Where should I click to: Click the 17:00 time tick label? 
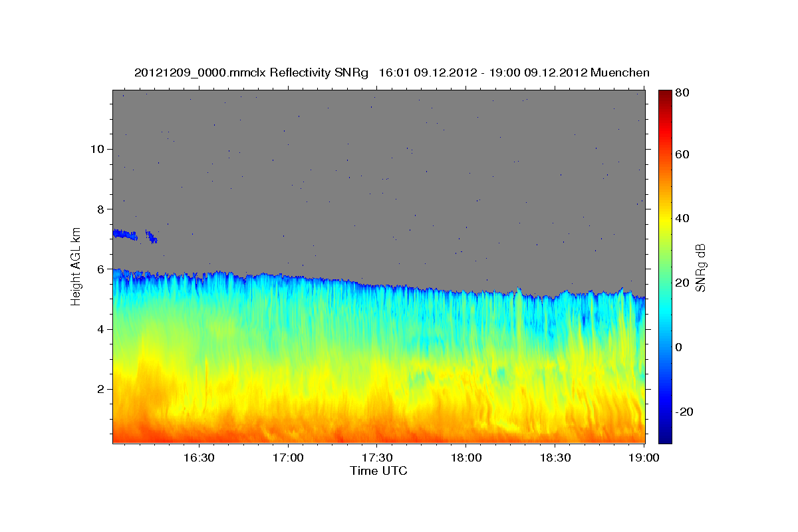point(289,458)
